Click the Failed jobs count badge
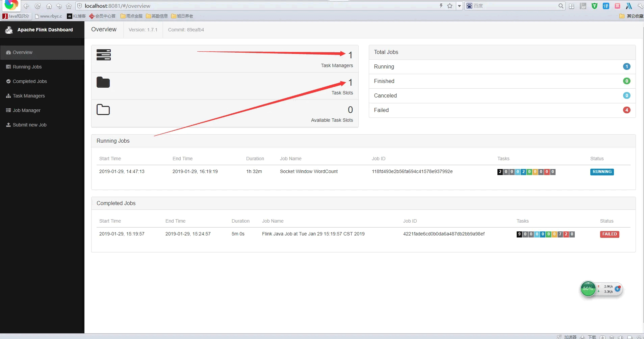The image size is (644, 339). 626,110
